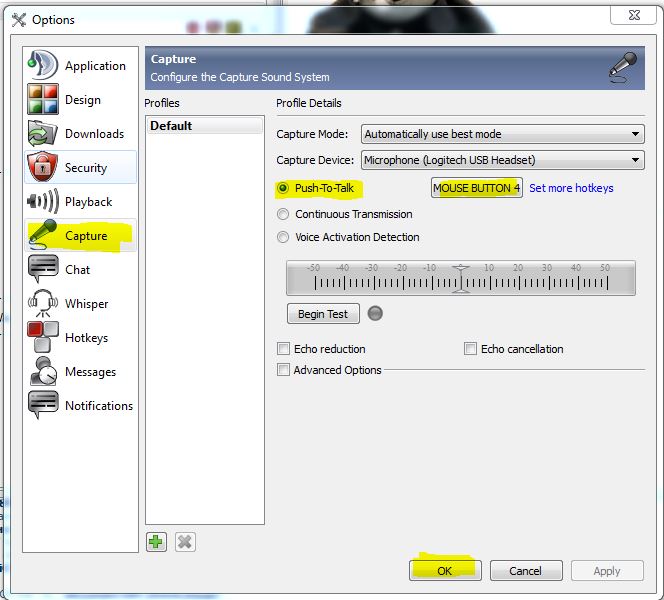
Task: Select the Capture microphone sidebar icon
Action: tap(42, 235)
